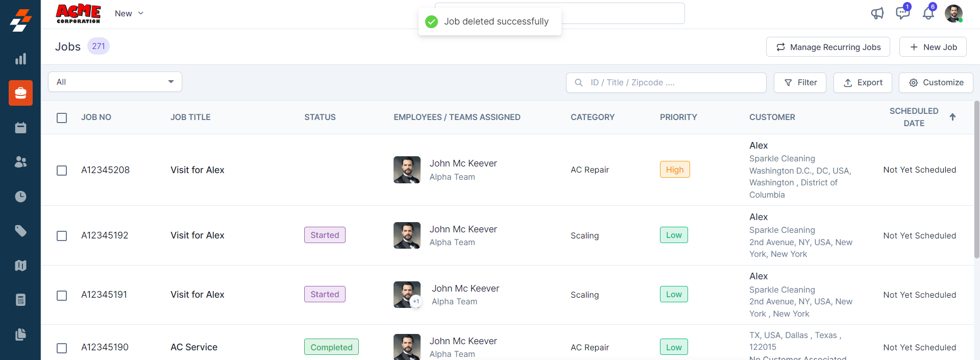Open the user profile avatar menu

pyautogui.click(x=953, y=13)
